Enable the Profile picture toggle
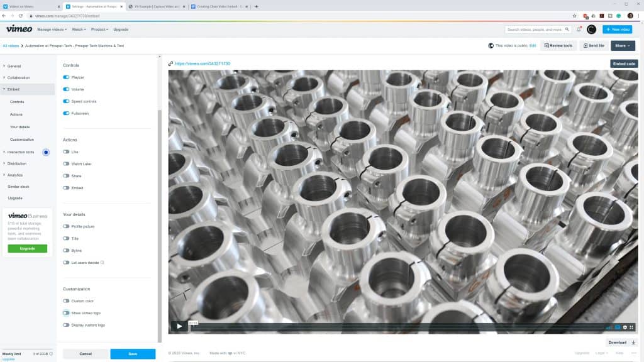The width and height of the screenshot is (644, 362). [66, 226]
